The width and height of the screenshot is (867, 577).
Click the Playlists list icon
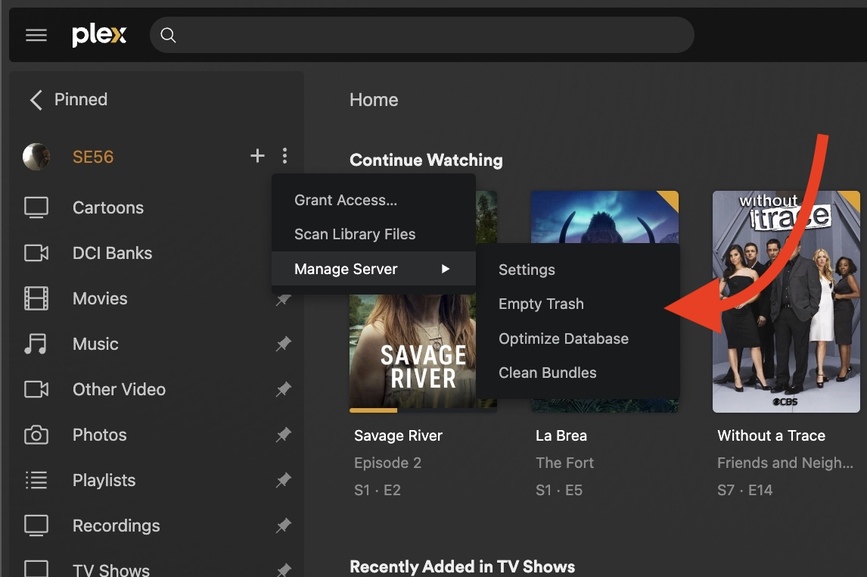point(36,480)
